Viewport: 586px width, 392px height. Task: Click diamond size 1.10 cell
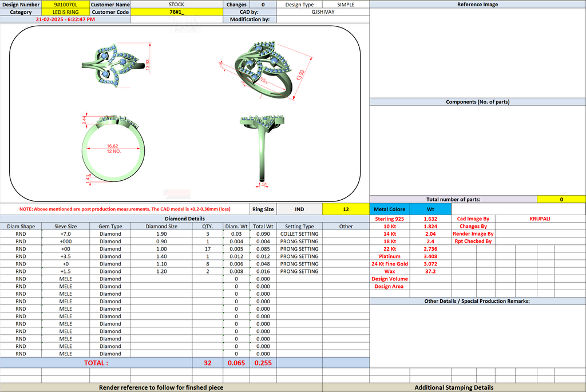point(161,264)
